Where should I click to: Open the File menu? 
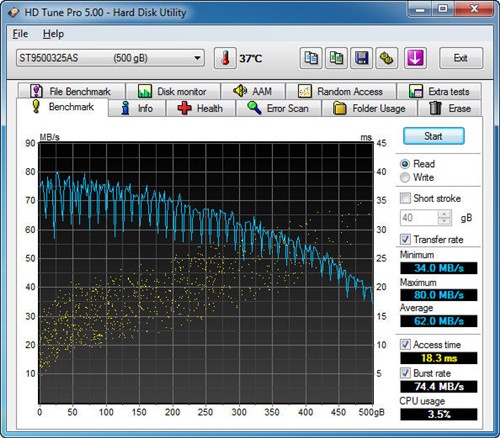point(20,34)
